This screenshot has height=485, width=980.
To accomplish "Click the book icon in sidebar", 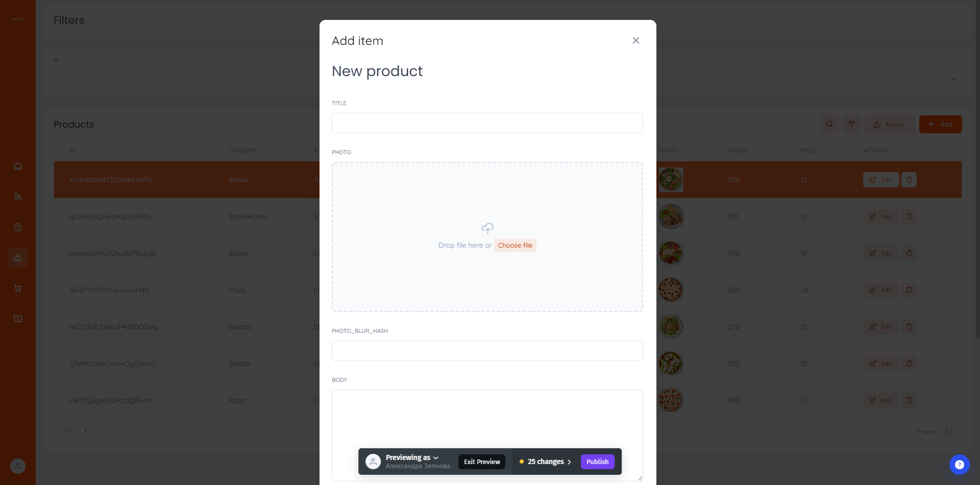I will pos(18,319).
